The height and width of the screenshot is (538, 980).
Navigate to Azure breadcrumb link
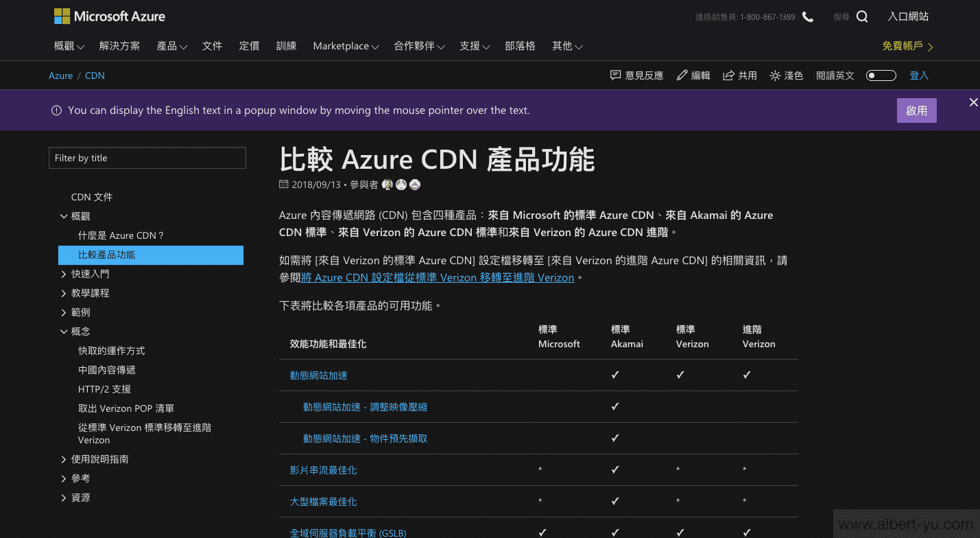pos(61,75)
